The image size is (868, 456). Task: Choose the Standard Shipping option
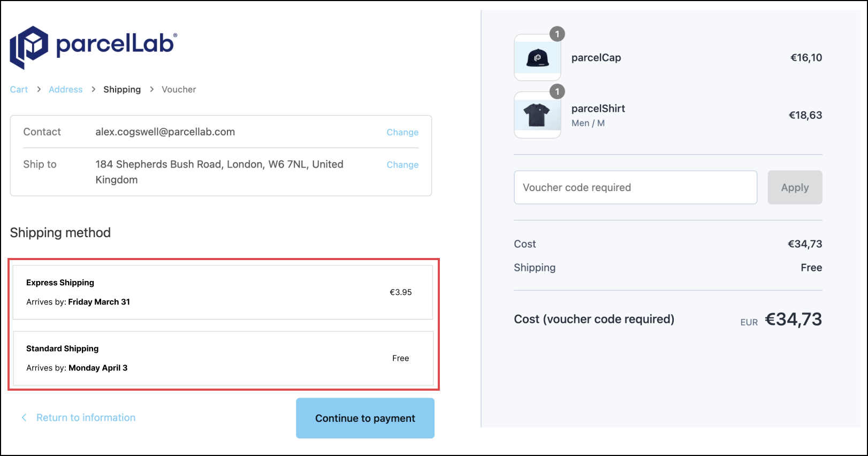223,358
